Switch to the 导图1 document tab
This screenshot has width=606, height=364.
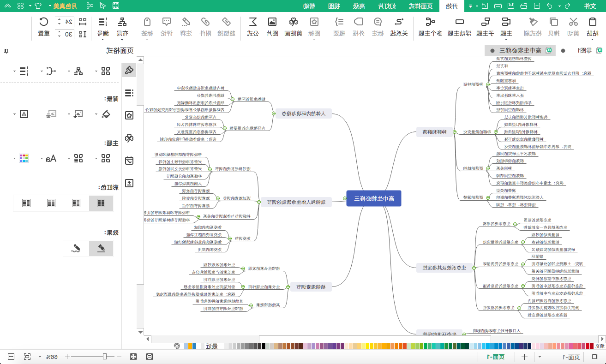coord(586,50)
